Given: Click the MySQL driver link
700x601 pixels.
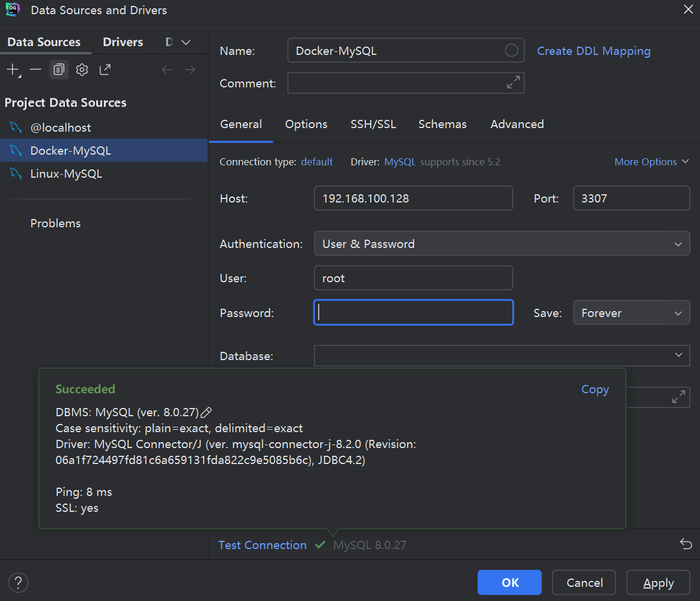Looking at the screenshot, I should point(400,162).
